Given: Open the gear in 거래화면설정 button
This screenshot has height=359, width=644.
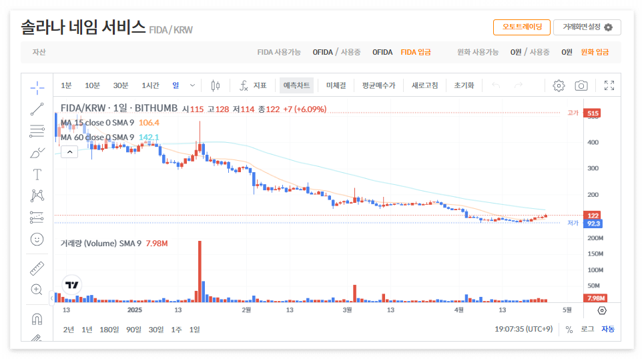Looking at the screenshot, I should 608,27.
